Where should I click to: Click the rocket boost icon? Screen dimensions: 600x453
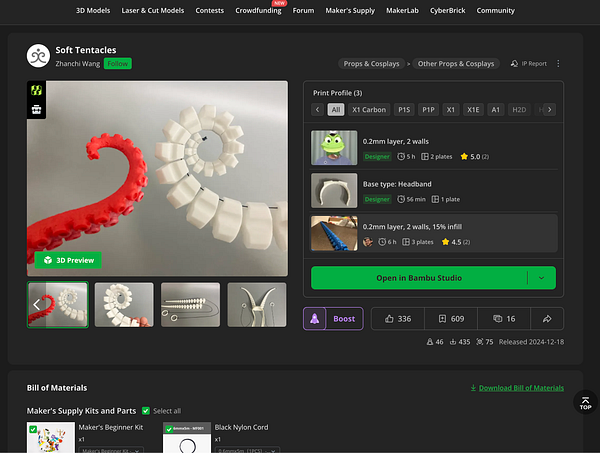(315, 319)
